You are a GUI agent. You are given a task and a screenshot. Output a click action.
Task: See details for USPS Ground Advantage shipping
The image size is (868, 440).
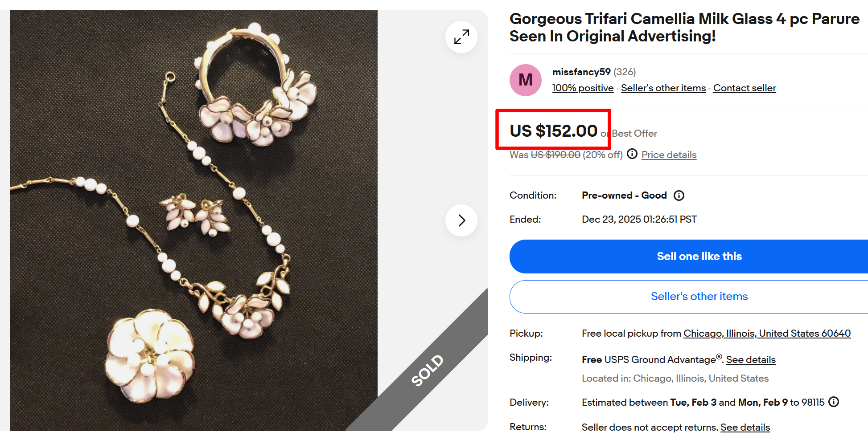750,359
